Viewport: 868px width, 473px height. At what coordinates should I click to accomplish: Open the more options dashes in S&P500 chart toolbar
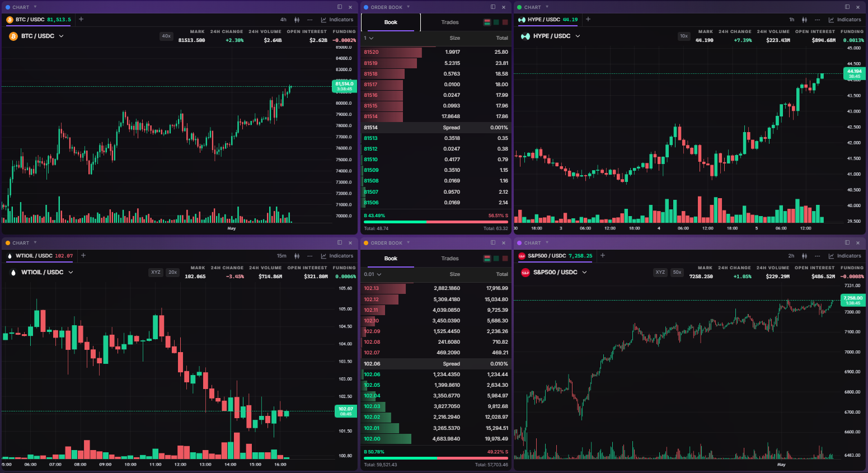pyautogui.click(x=818, y=256)
